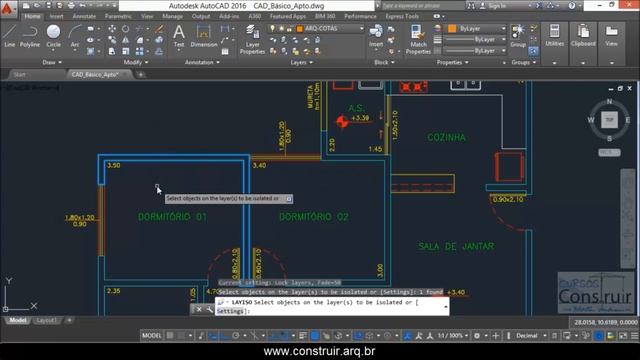The height and width of the screenshot is (360, 640).
Task: Toggle layer on/off lightbulb in layer dropdown
Action: (x=273, y=29)
